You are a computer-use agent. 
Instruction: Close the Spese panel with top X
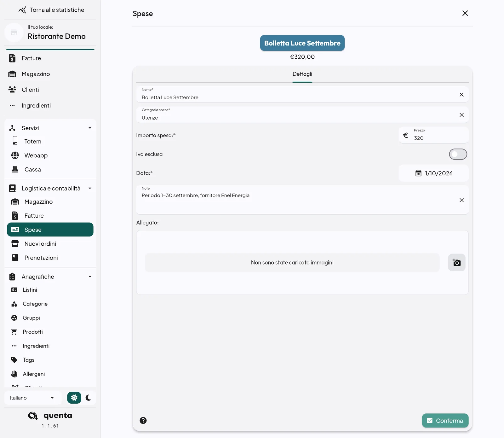[x=465, y=13]
